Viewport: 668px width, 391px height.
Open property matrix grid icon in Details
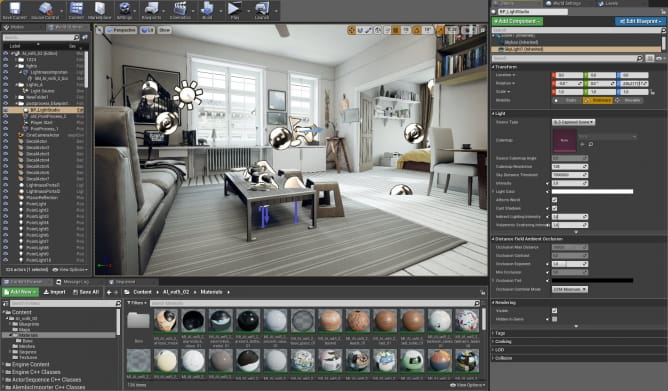tap(650, 58)
